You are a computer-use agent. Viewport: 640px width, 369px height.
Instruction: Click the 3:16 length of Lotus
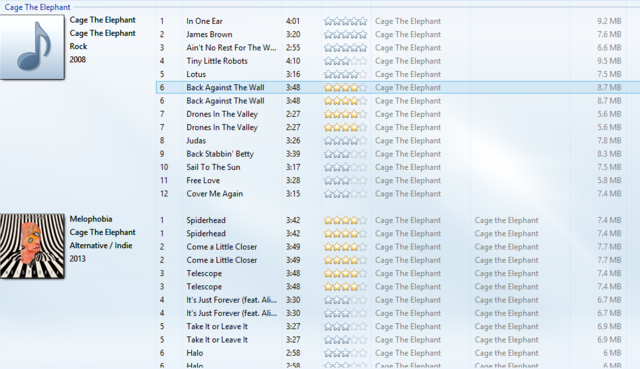coord(293,74)
